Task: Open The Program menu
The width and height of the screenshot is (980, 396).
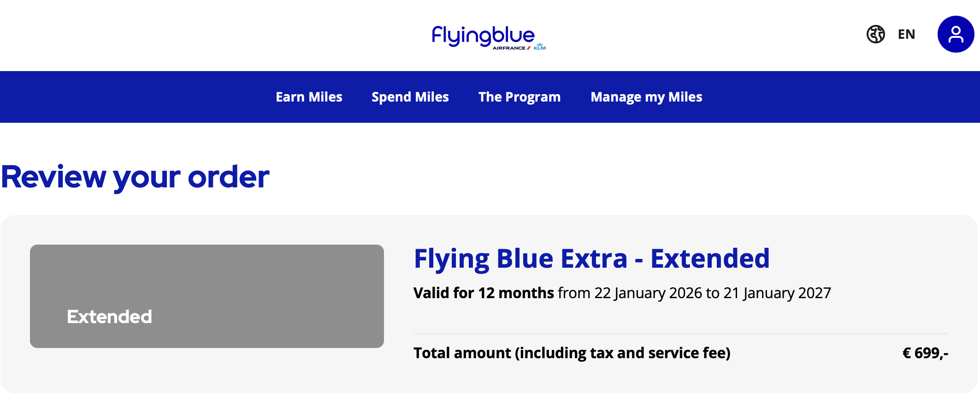Action: click(519, 97)
